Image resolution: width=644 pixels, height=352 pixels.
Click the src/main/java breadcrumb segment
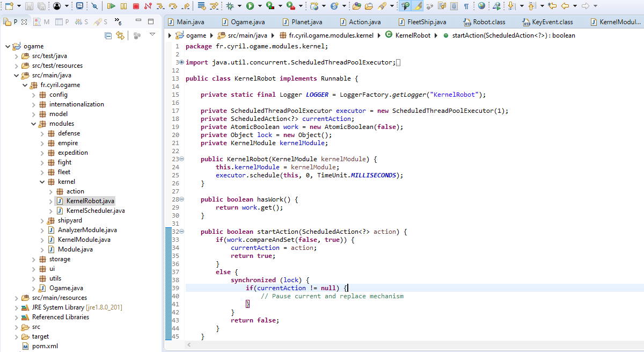(243, 35)
